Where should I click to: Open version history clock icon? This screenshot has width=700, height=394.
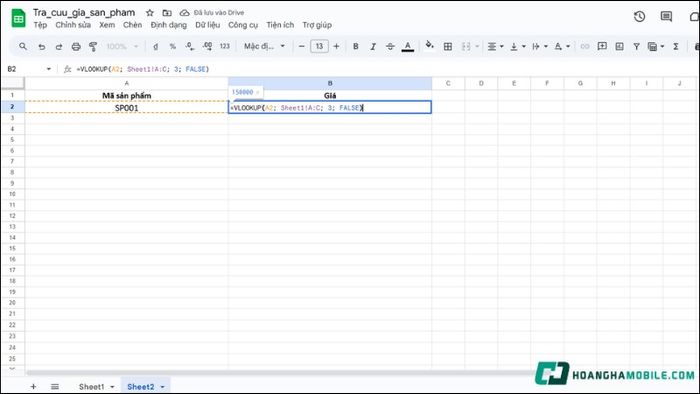(x=639, y=17)
